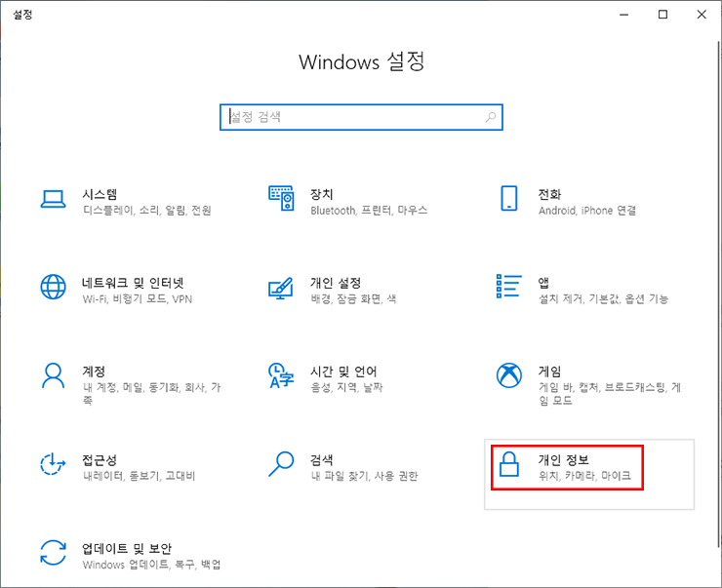Open the 계정 heading
This screenshot has height=588, width=722.
pos(94,371)
